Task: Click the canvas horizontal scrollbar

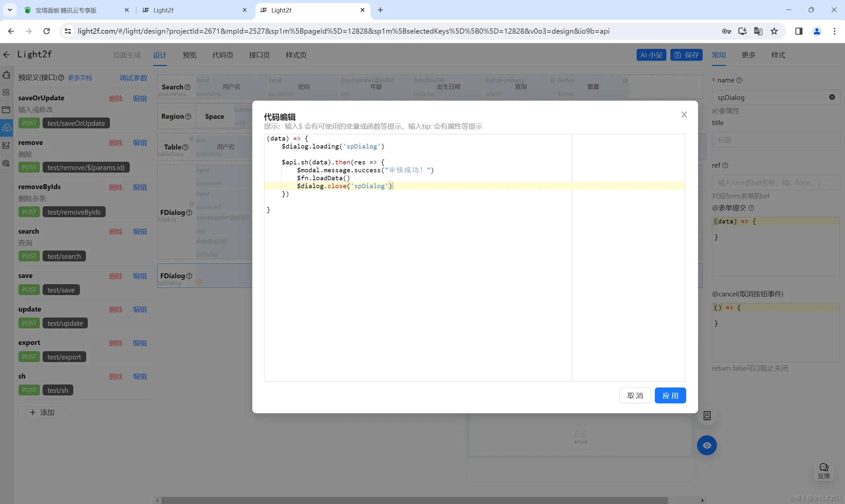Action: click(414, 500)
